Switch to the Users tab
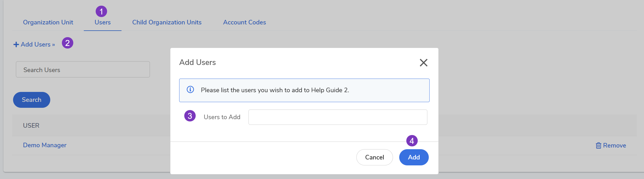Viewport: 644px width, 179px height. (103, 22)
